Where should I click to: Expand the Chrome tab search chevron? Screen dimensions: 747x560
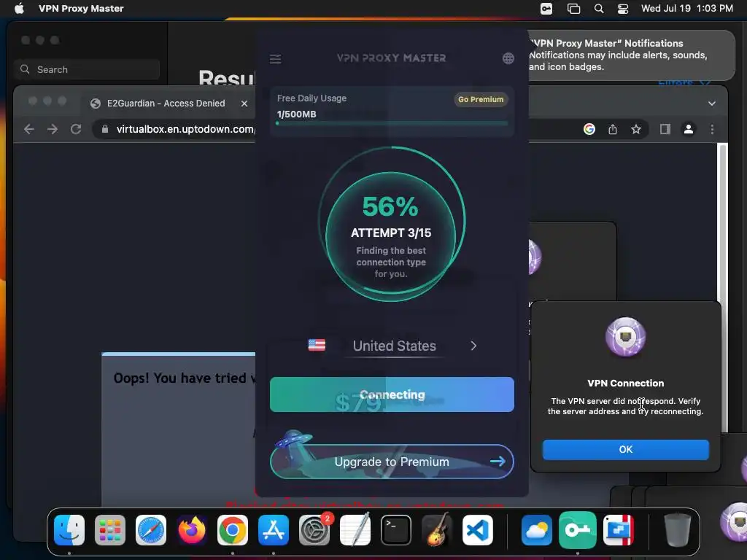tap(712, 104)
